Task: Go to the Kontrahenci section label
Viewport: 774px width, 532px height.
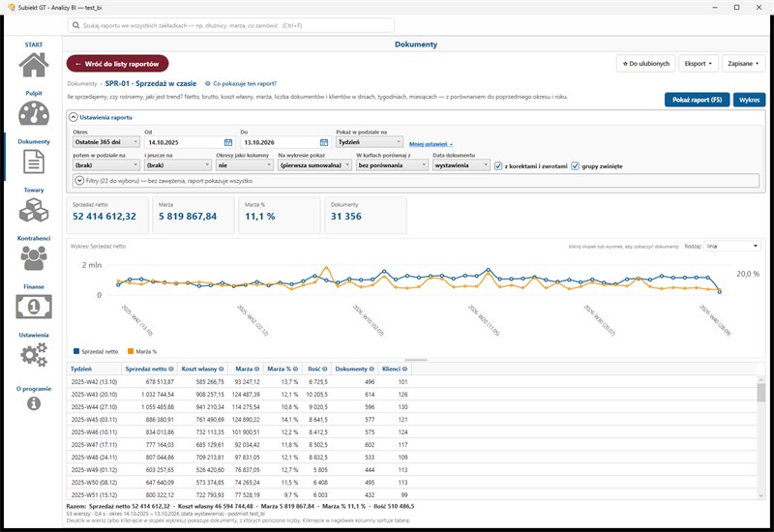Action: (34, 238)
